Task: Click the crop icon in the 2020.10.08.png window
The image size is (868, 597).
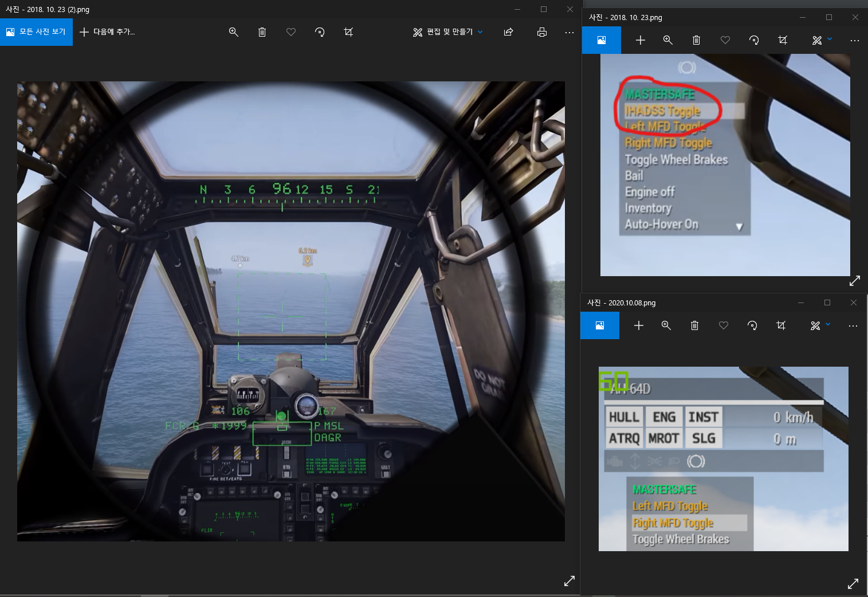Action: (x=781, y=325)
